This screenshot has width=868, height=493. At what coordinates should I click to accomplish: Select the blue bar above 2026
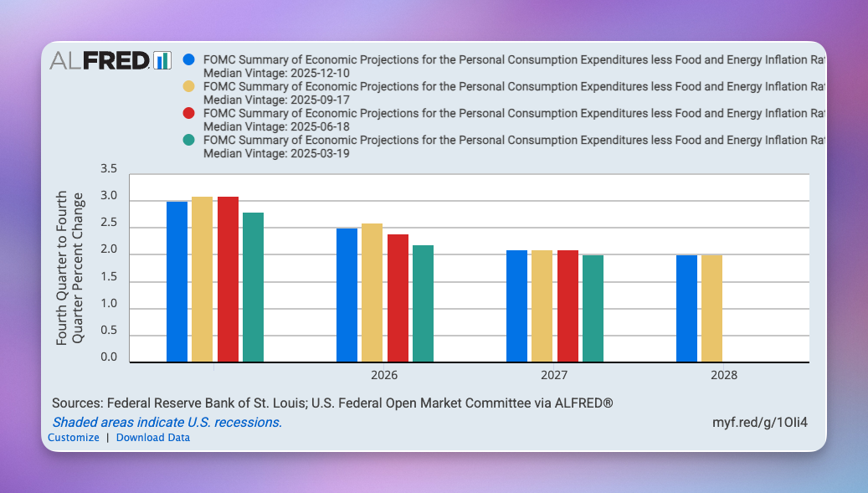tap(347, 295)
